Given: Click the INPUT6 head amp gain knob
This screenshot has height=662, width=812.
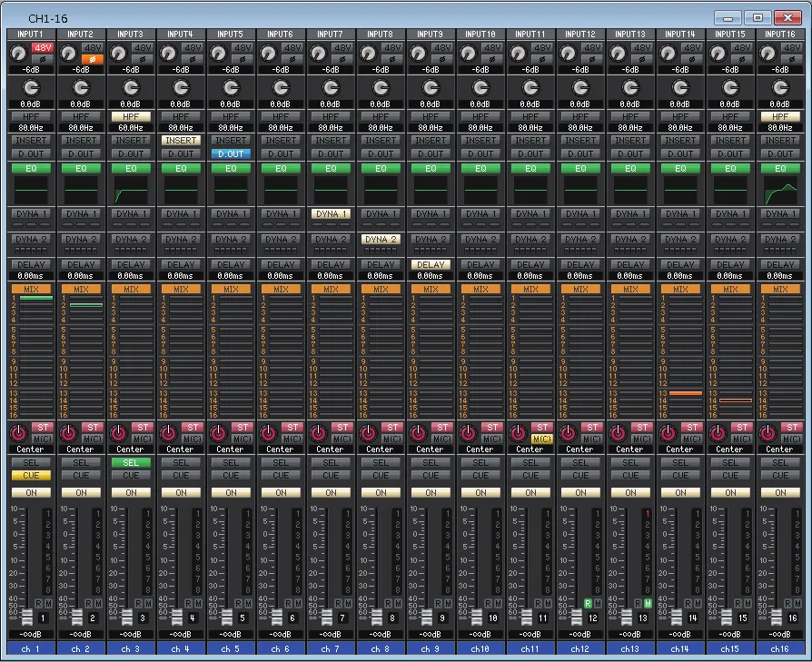Looking at the screenshot, I should [x=268, y=53].
